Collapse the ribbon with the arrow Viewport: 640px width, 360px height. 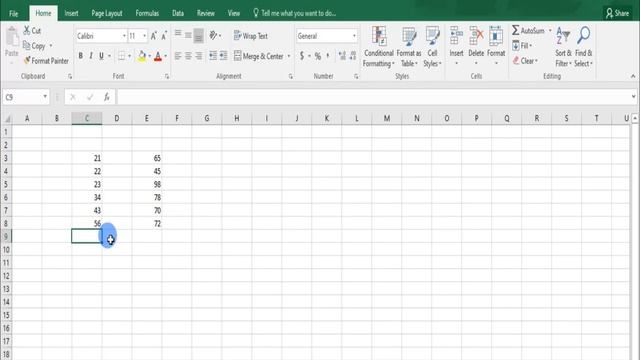[633, 76]
